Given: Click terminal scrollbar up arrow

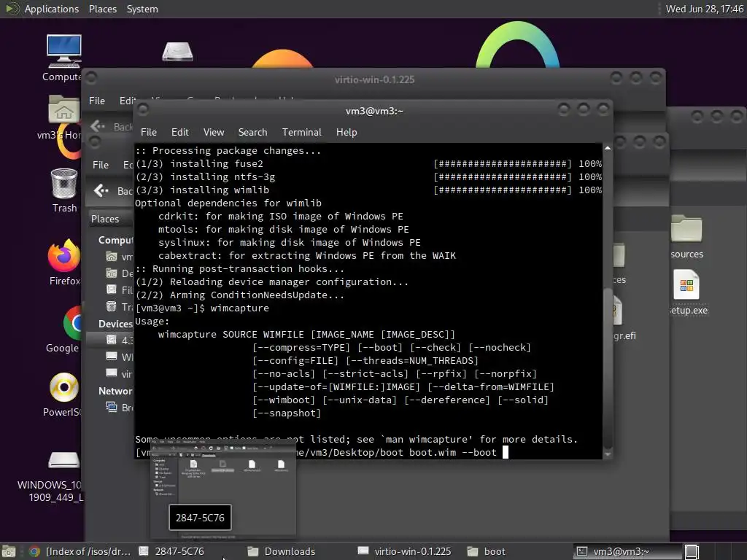Looking at the screenshot, I should pyautogui.click(x=608, y=149).
